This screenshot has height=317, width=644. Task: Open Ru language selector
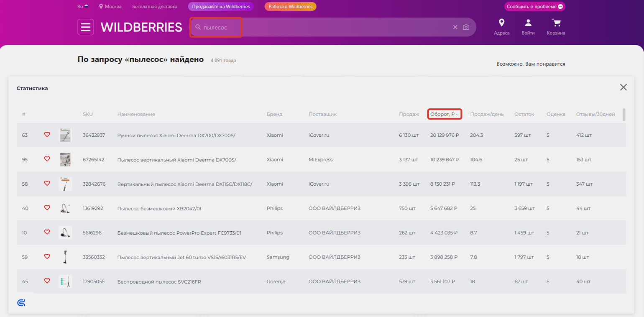83,7
